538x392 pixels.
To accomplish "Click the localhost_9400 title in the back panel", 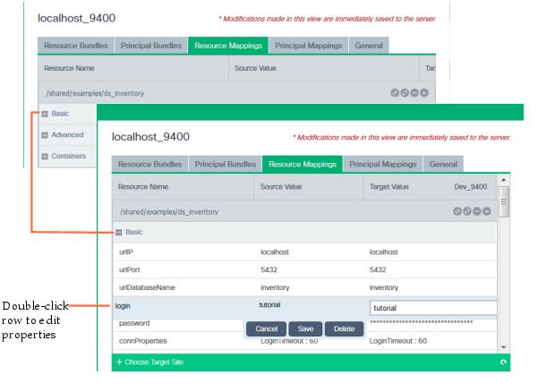I will click(x=76, y=18).
